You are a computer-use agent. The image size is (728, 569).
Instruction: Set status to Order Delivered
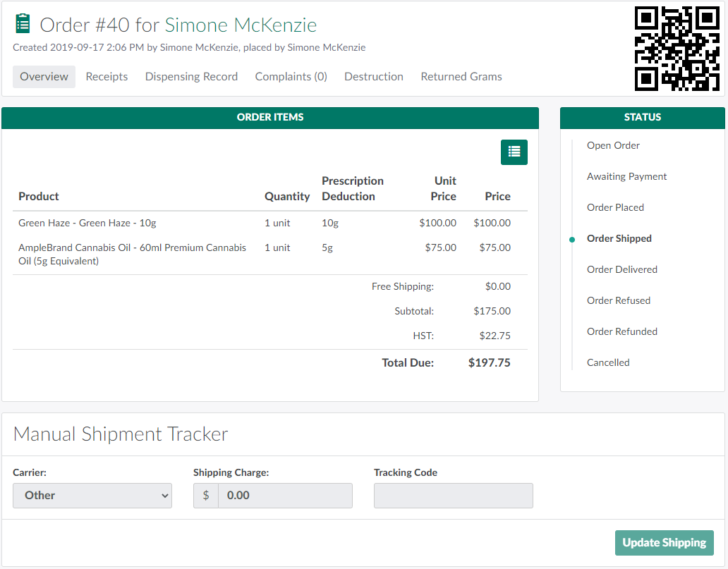coord(621,269)
